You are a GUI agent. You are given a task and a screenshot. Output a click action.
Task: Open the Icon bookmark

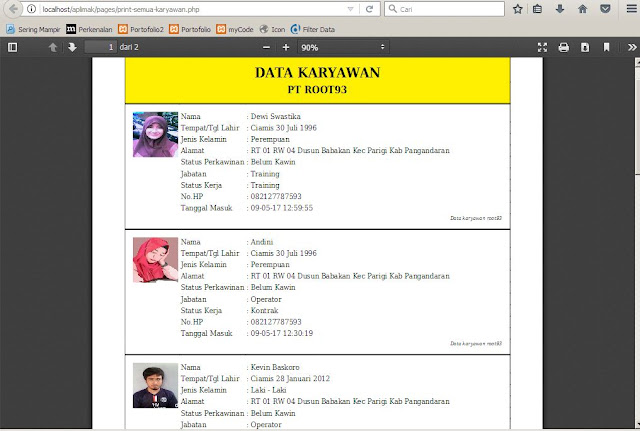[x=272, y=29]
